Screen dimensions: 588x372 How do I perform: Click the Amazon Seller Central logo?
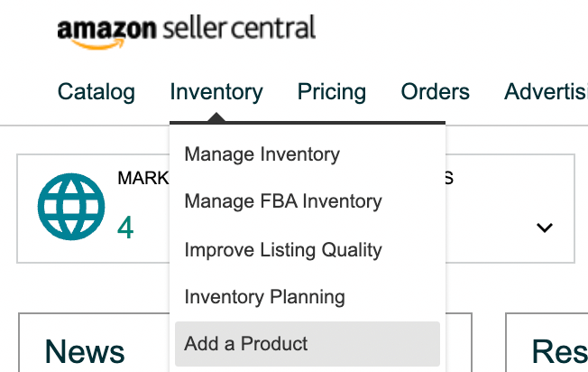point(186,30)
